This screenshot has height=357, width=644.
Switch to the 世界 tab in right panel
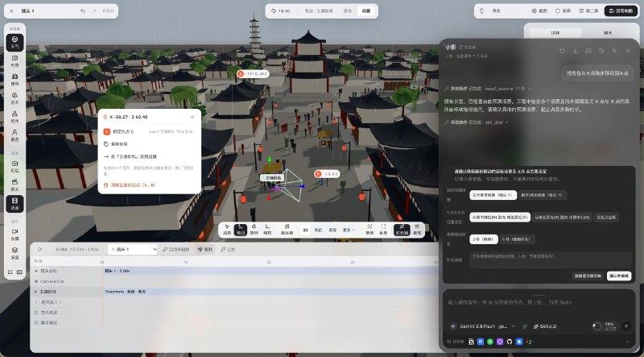(555, 32)
